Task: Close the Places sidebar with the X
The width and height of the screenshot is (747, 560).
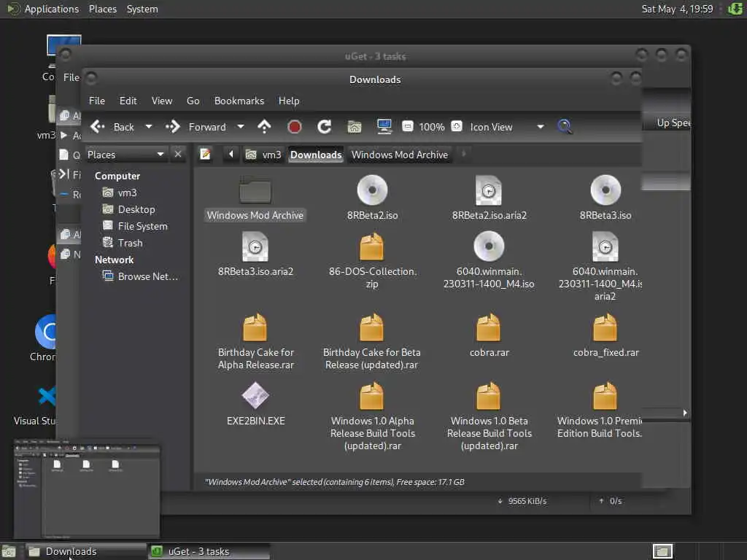Action: coord(178,154)
